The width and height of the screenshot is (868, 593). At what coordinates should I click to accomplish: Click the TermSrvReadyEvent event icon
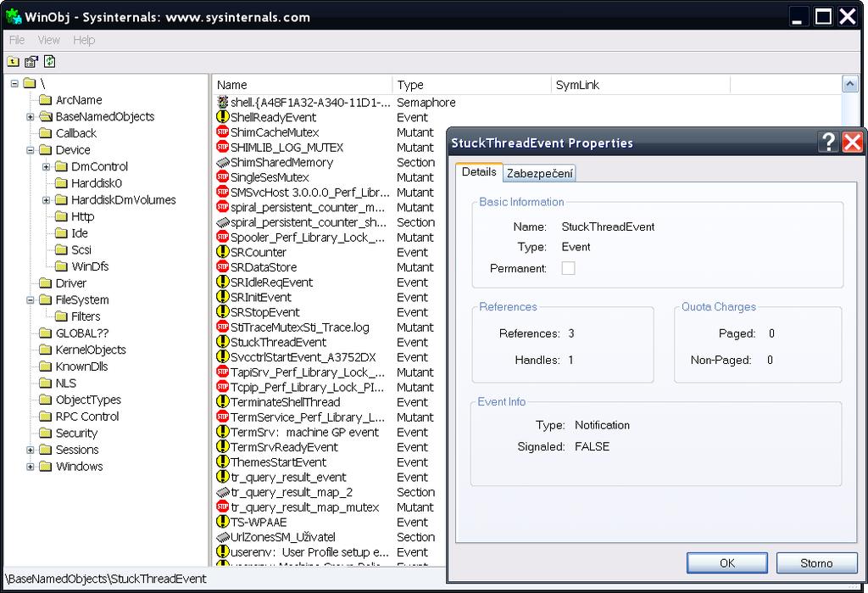(223, 447)
